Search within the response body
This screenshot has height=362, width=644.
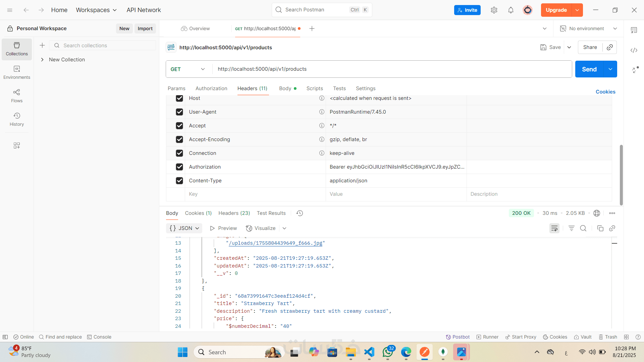pyautogui.click(x=583, y=228)
